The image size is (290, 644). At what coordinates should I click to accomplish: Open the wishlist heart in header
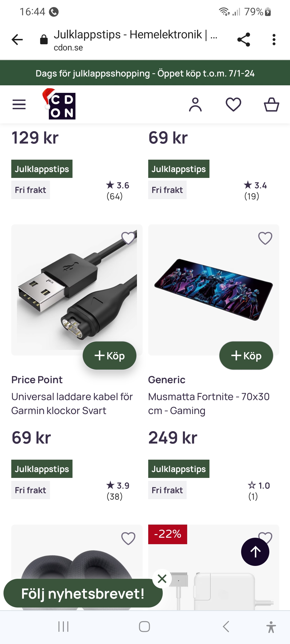233,104
